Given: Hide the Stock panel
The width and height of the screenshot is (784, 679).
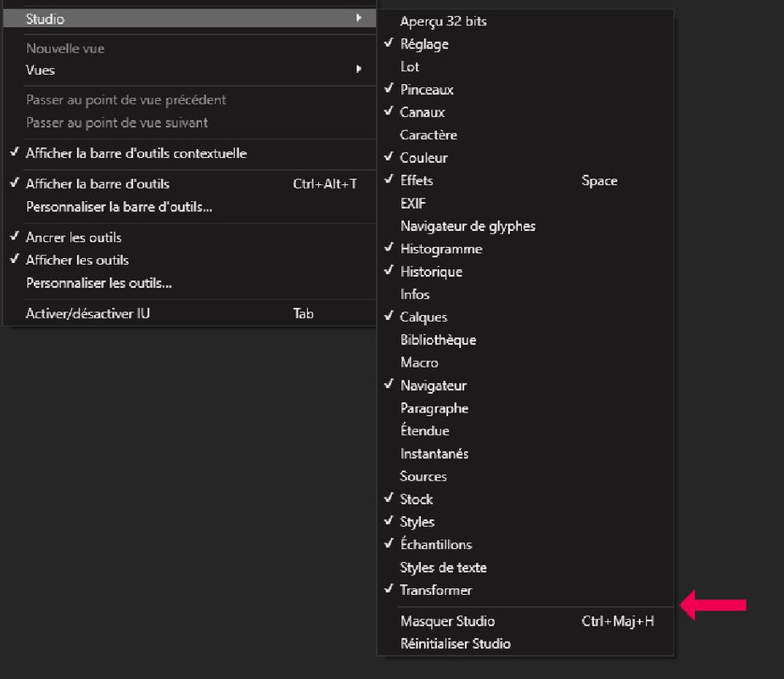Looking at the screenshot, I should (x=525, y=500).
